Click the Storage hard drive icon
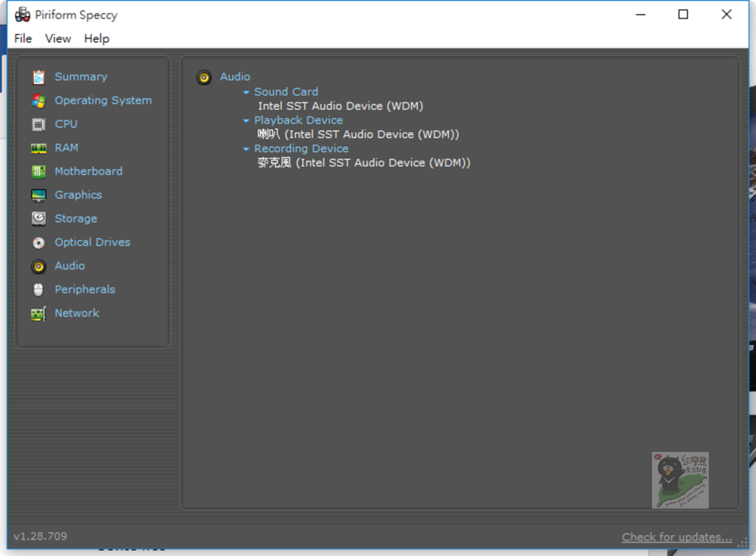 pyautogui.click(x=38, y=219)
